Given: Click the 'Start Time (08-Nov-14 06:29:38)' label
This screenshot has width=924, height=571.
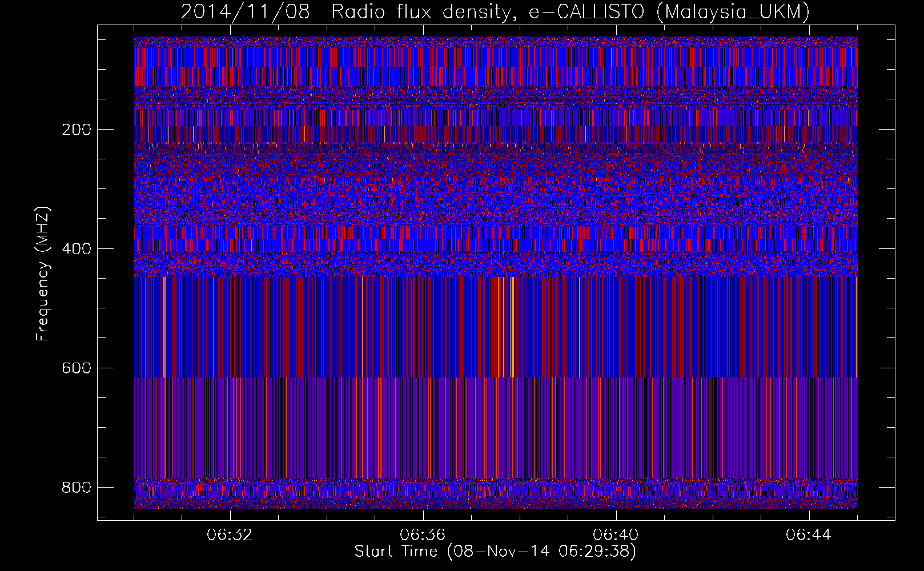Looking at the screenshot, I should (x=495, y=552).
